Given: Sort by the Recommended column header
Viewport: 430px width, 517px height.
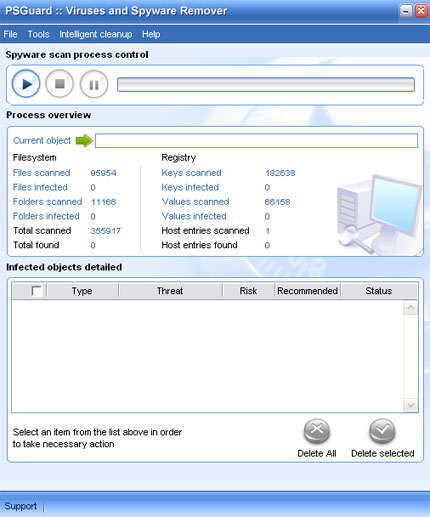Looking at the screenshot, I should pyautogui.click(x=307, y=291).
